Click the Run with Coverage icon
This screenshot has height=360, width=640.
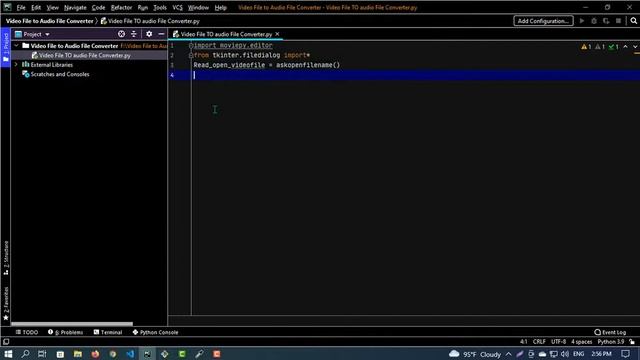tap(606, 21)
